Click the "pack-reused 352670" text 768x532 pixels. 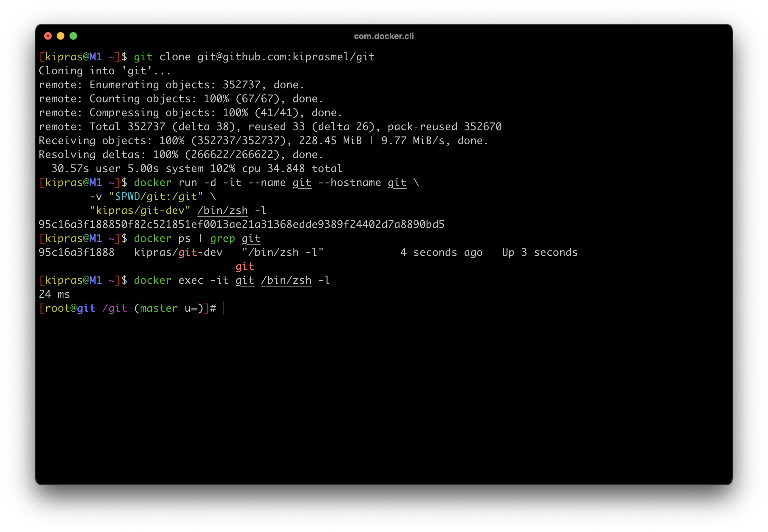pyautogui.click(x=445, y=127)
